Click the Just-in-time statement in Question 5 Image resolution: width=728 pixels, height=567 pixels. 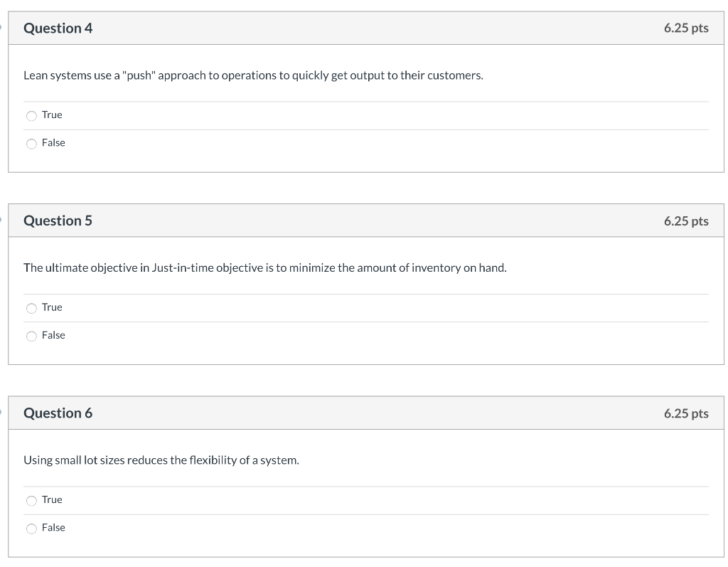264,267
